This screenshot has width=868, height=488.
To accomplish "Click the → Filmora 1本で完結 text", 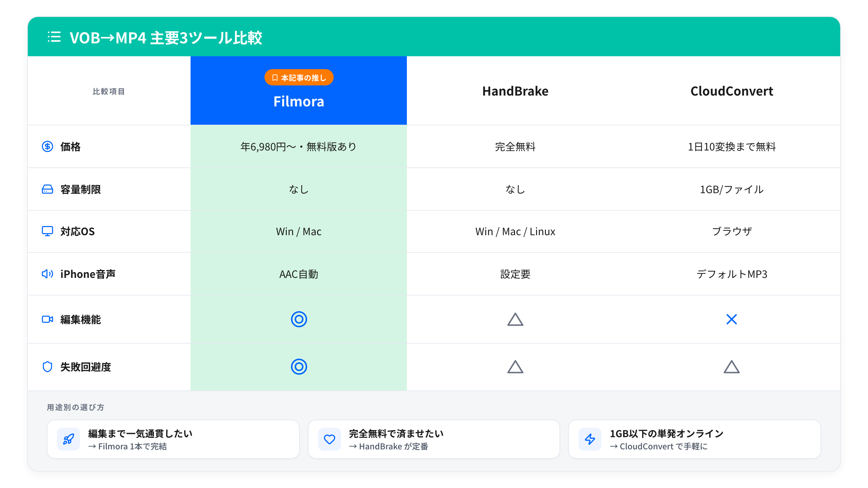I will coord(127,447).
